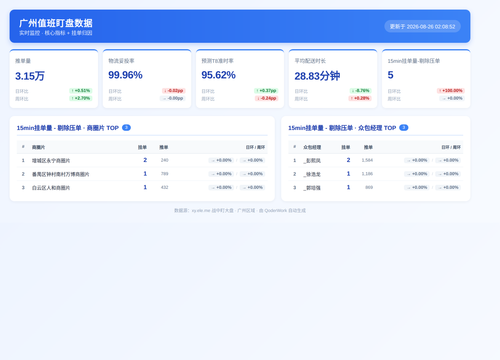
Task: Click the 广州值班盯盘数据 dashboard title
Action: pyautogui.click(x=56, y=23)
